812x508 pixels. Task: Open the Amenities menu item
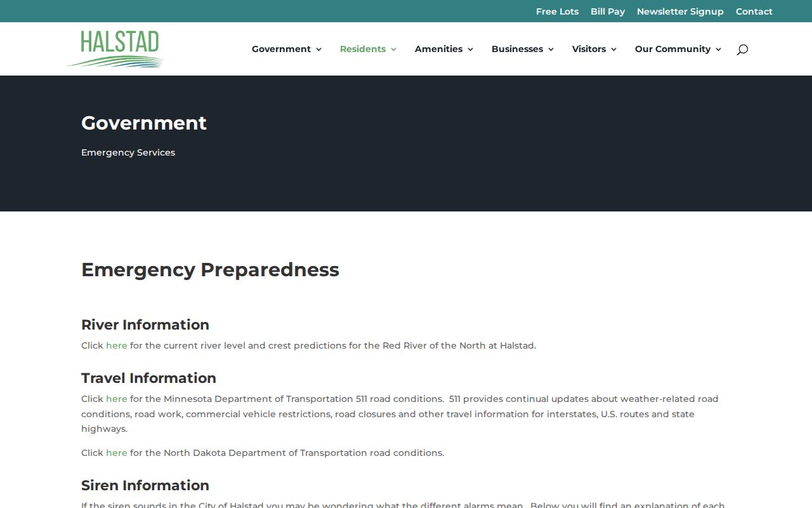pos(438,49)
